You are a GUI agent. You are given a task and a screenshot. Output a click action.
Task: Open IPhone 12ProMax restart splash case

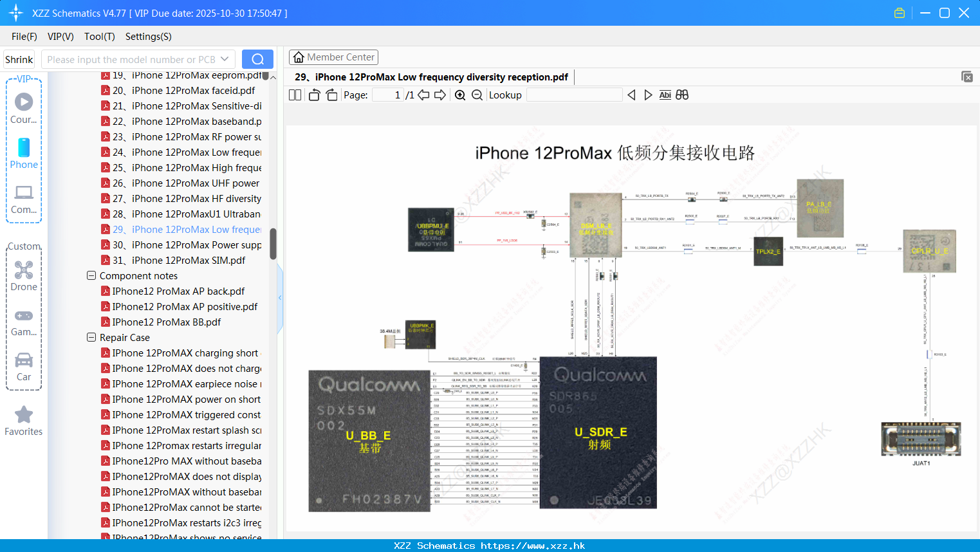pyautogui.click(x=181, y=430)
